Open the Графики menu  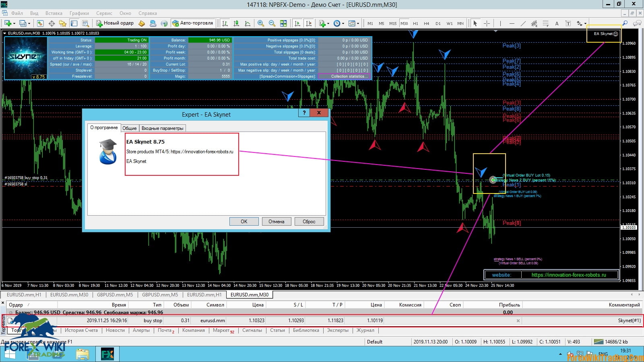pyautogui.click(x=79, y=13)
